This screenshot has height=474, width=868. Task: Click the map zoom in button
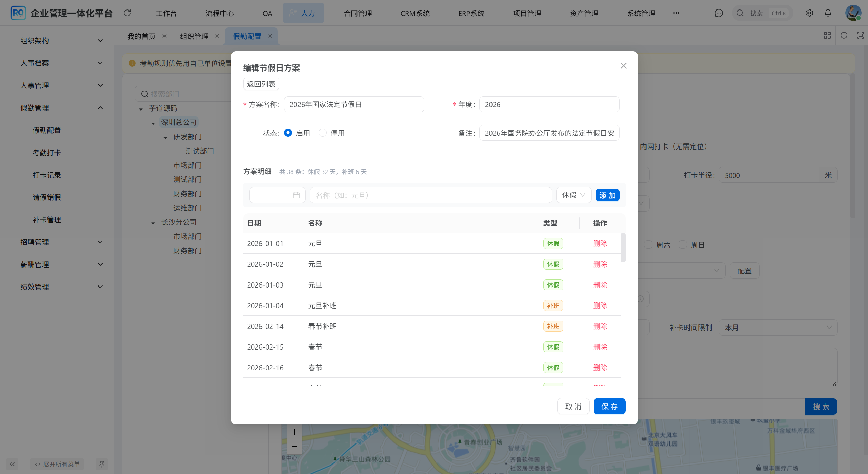(x=294, y=432)
